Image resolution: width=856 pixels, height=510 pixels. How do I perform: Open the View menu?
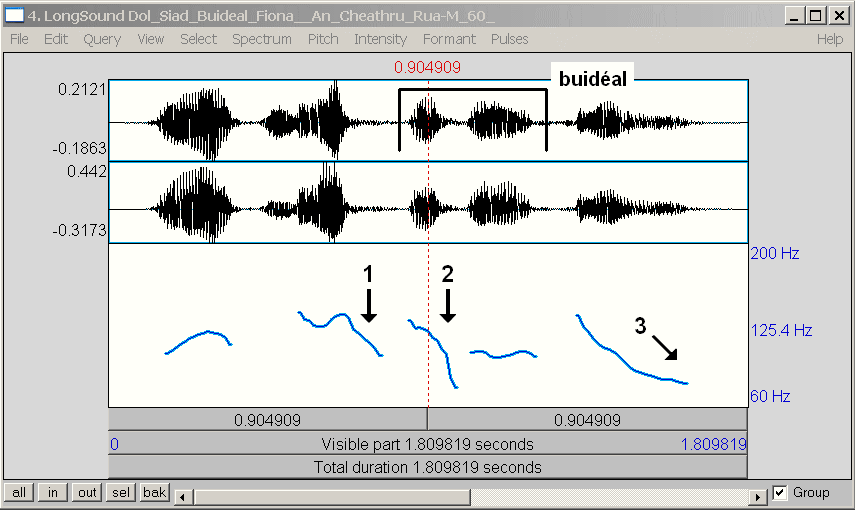[151, 39]
